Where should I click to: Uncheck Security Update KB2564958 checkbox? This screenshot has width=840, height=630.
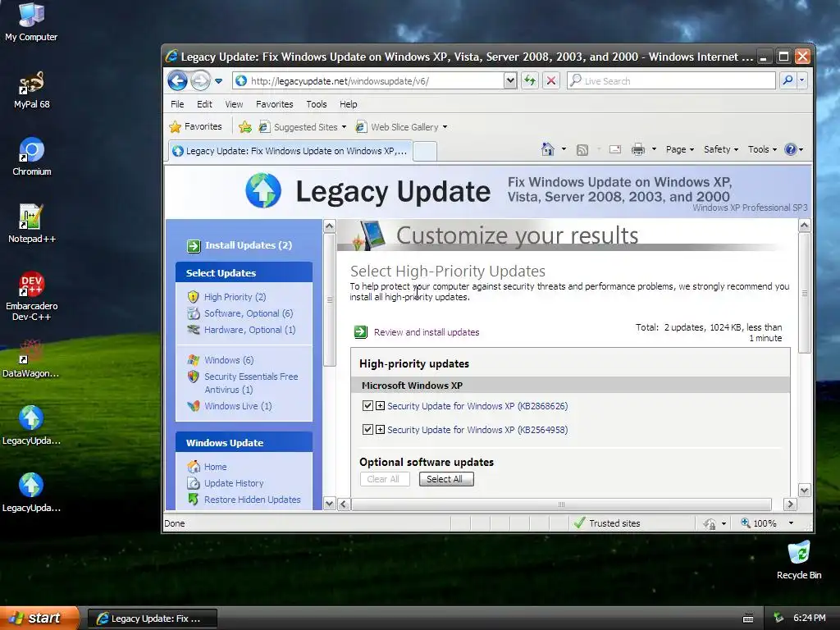click(367, 429)
